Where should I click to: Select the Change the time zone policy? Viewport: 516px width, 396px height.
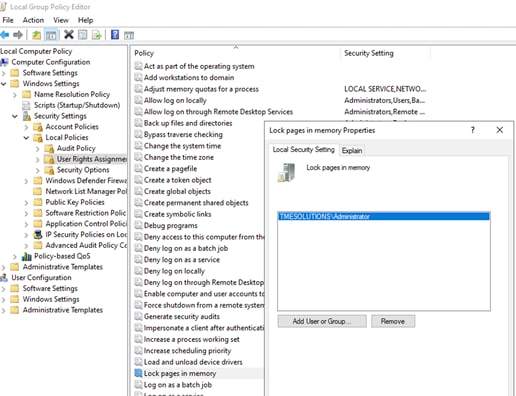[179, 157]
